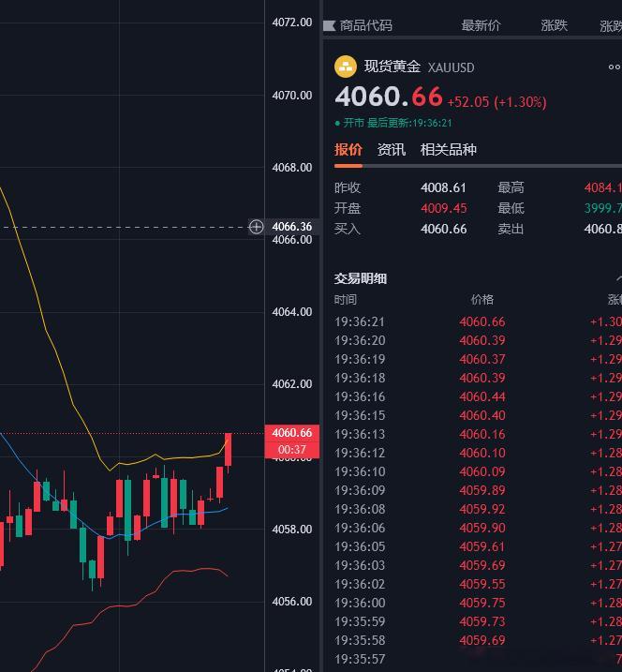Switch to the 资讯 tab
Image resolution: width=622 pixels, height=672 pixels.
point(392,150)
